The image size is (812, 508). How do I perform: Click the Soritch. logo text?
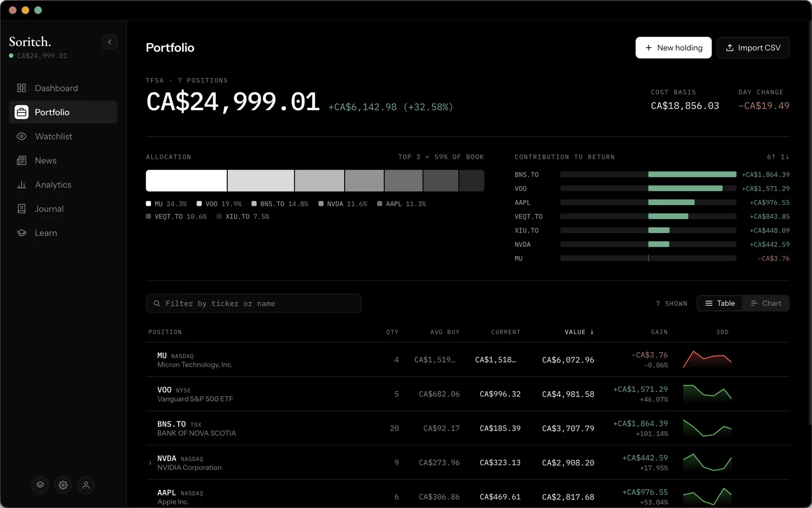click(x=30, y=42)
